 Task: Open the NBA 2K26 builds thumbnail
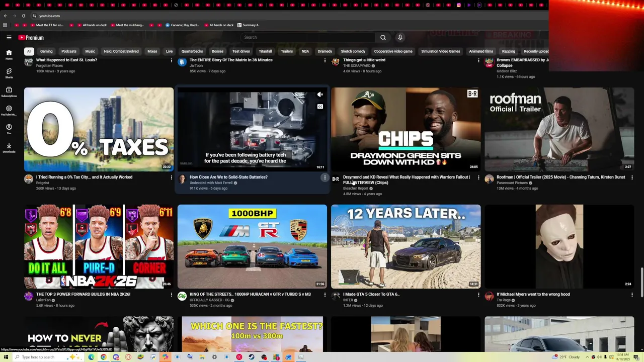point(99,246)
